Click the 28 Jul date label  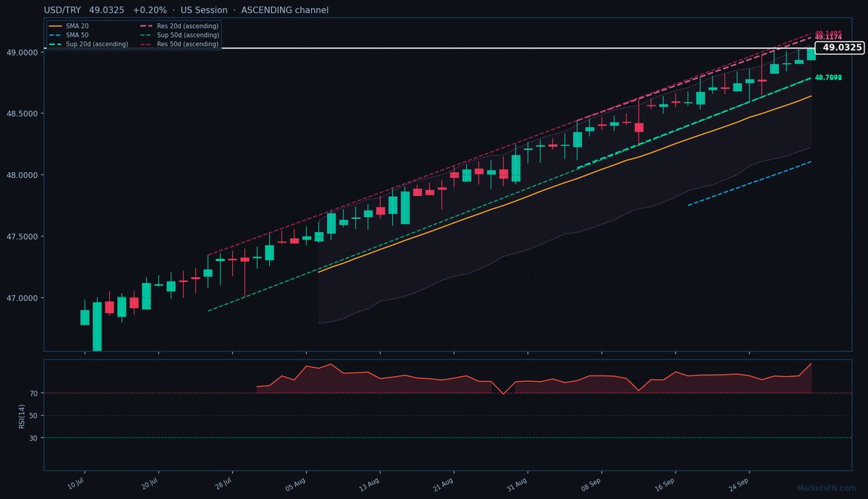tap(223, 482)
